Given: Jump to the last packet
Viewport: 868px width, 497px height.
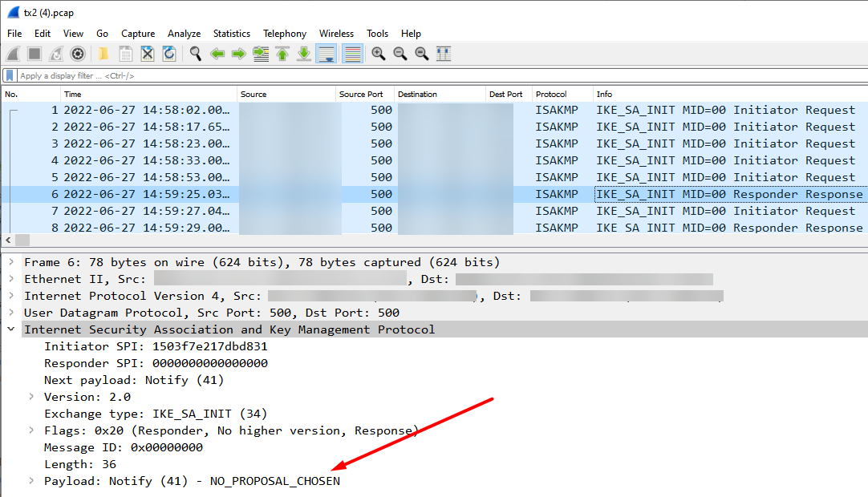Looking at the screenshot, I should click(303, 53).
